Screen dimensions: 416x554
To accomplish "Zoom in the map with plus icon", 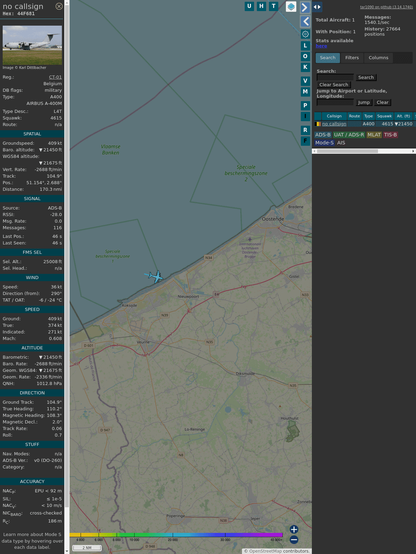I will click(294, 529).
